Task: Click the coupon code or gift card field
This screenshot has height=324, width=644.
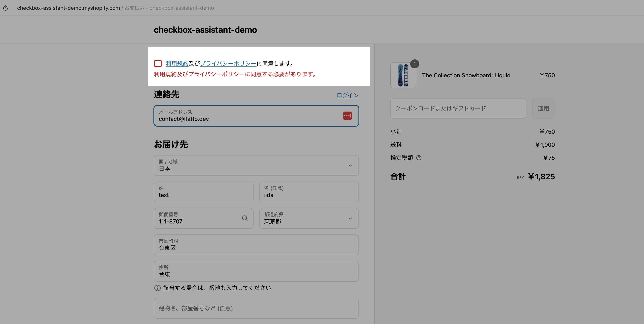Action: point(458,108)
